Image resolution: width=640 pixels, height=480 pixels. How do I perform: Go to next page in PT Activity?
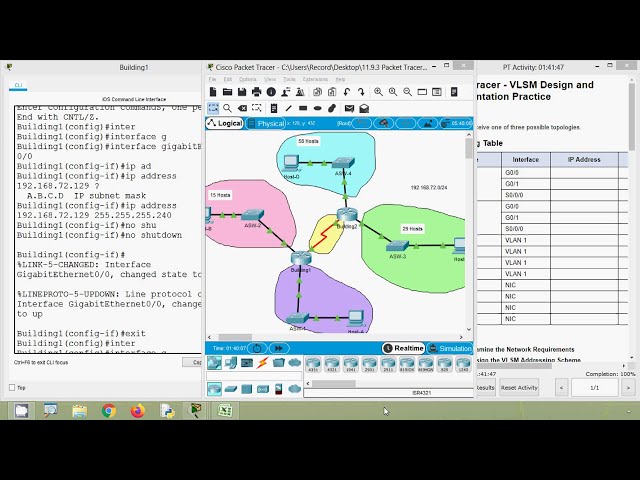coord(628,388)
